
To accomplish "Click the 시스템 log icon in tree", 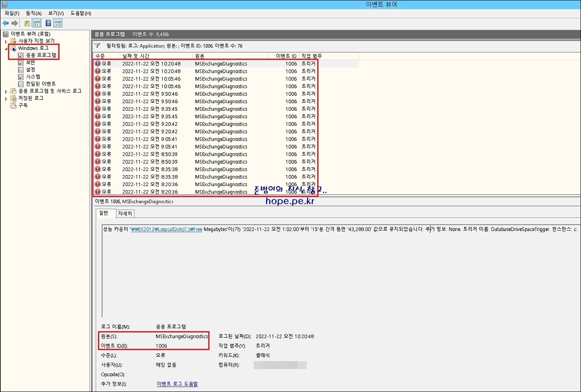I will point(21,77).
